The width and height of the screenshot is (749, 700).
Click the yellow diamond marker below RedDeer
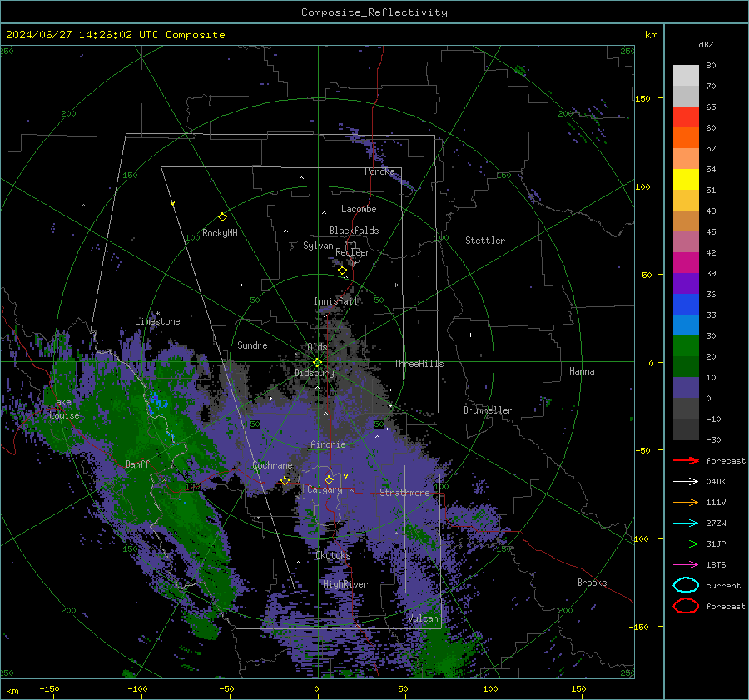point(343,271)
